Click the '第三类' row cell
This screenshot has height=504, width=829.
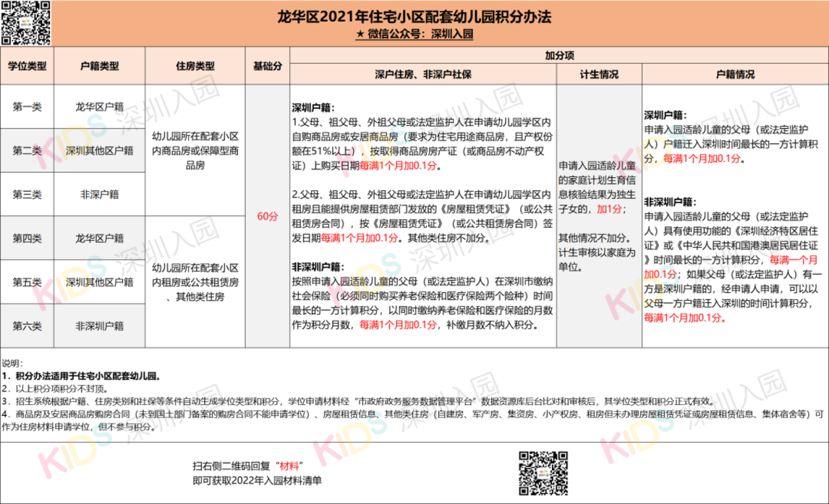coord(27,195)
